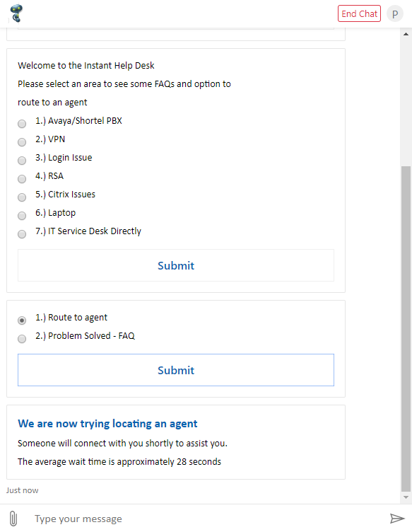The image size is (412, 532).
Task: Click the End Chat button
Action: tap(359, 13)
